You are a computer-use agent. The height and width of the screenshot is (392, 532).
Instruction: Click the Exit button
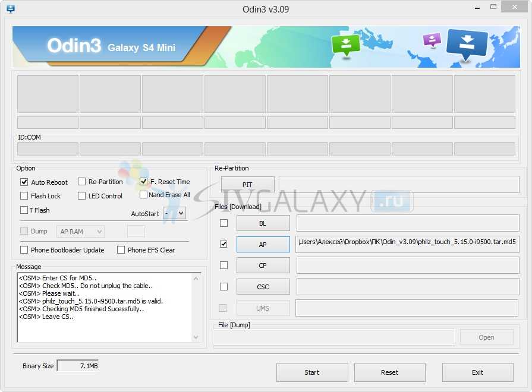477,372
